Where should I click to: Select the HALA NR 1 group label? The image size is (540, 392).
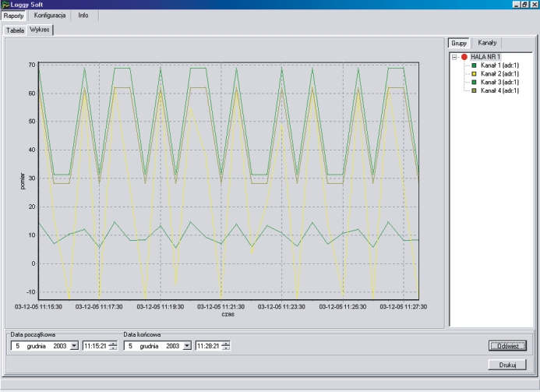485,57
